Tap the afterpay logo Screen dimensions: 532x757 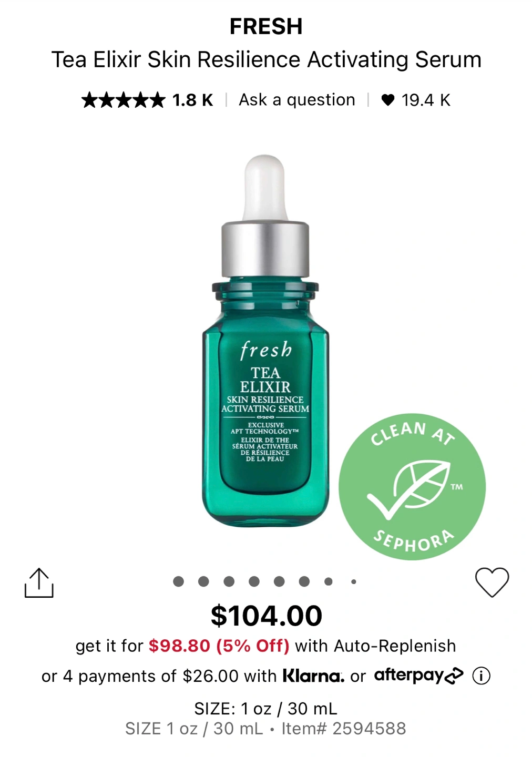pyautogui.click(x=419, y=676)
